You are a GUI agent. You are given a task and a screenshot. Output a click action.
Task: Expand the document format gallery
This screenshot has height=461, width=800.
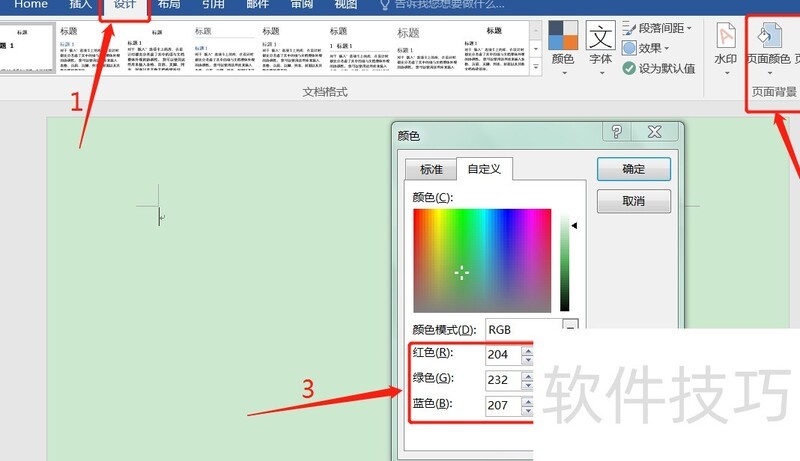click(536, 67)
